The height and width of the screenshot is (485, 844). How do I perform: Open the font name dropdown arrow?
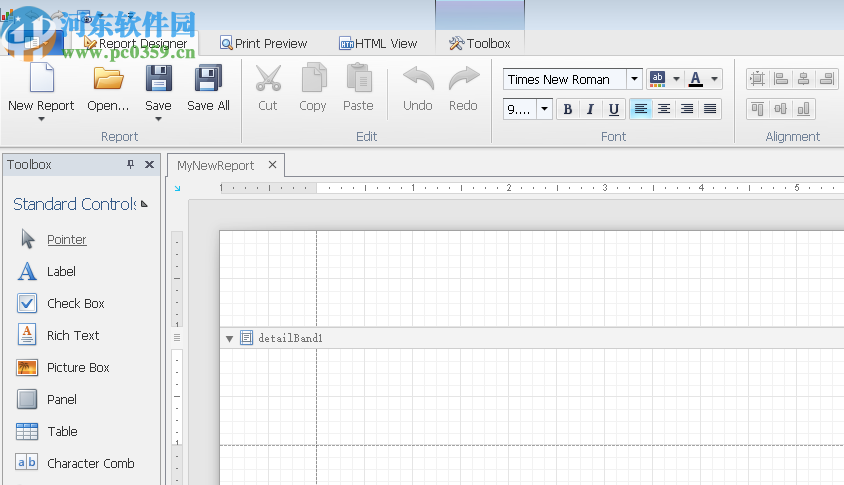(x=635, y=79)
